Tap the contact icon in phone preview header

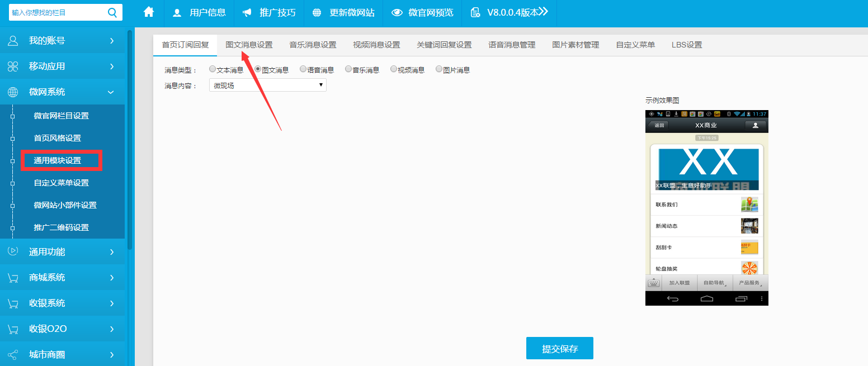755,125
